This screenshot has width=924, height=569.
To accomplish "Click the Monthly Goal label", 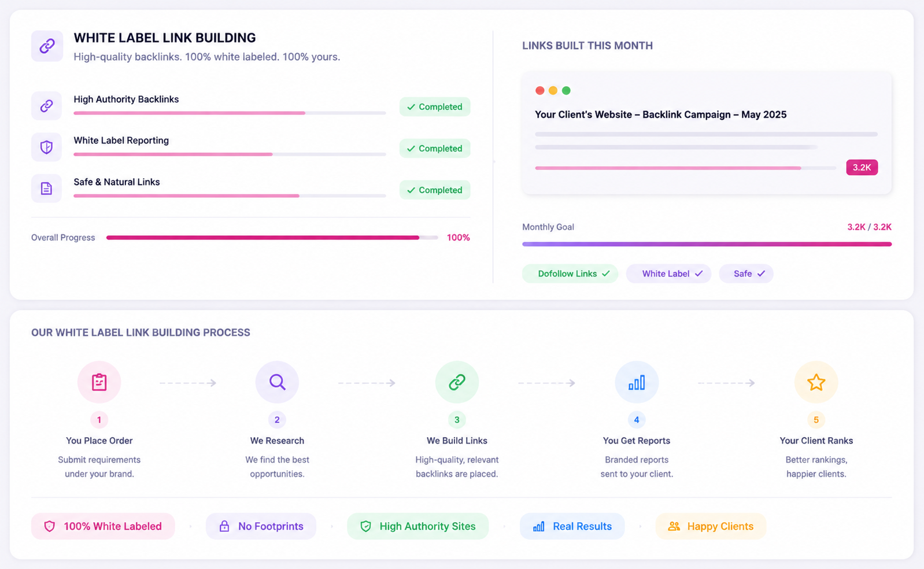I will 548,227.
